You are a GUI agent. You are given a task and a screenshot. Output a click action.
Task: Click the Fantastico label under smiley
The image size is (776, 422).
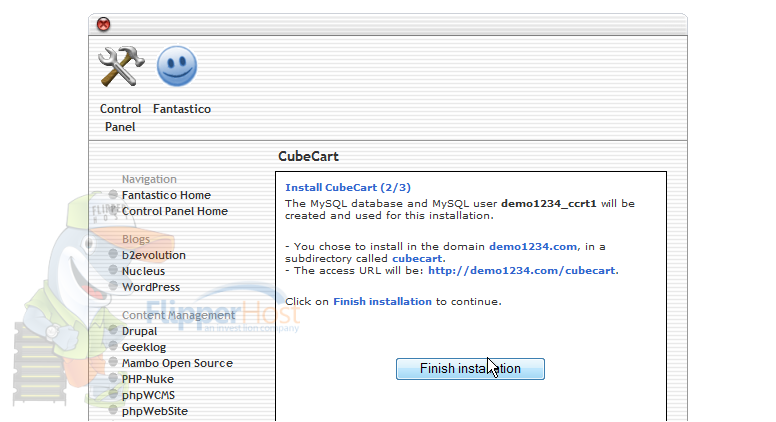(x=182, y=109)
